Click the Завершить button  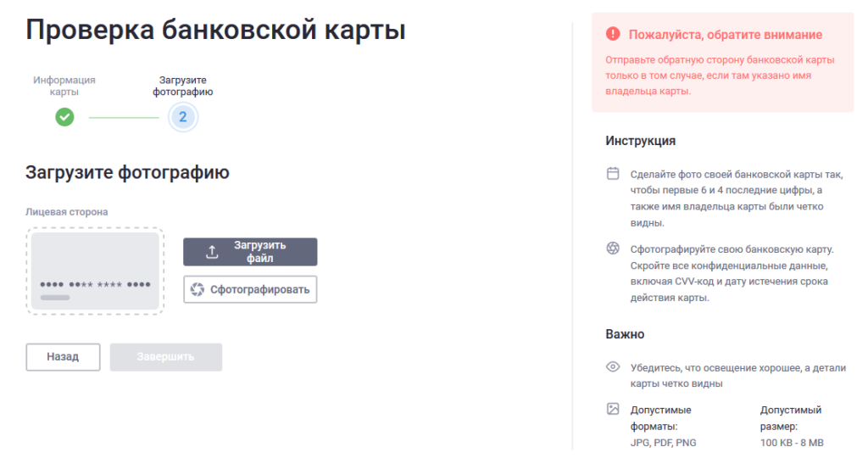166,357
